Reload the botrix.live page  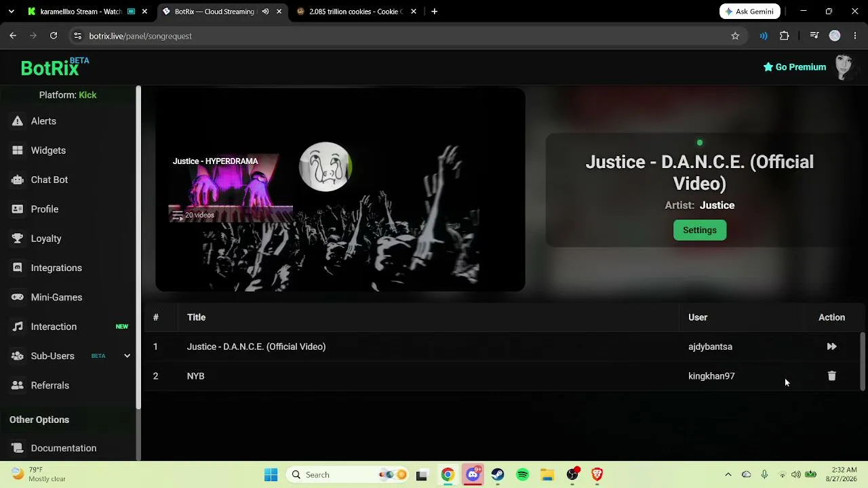point(54,36)
